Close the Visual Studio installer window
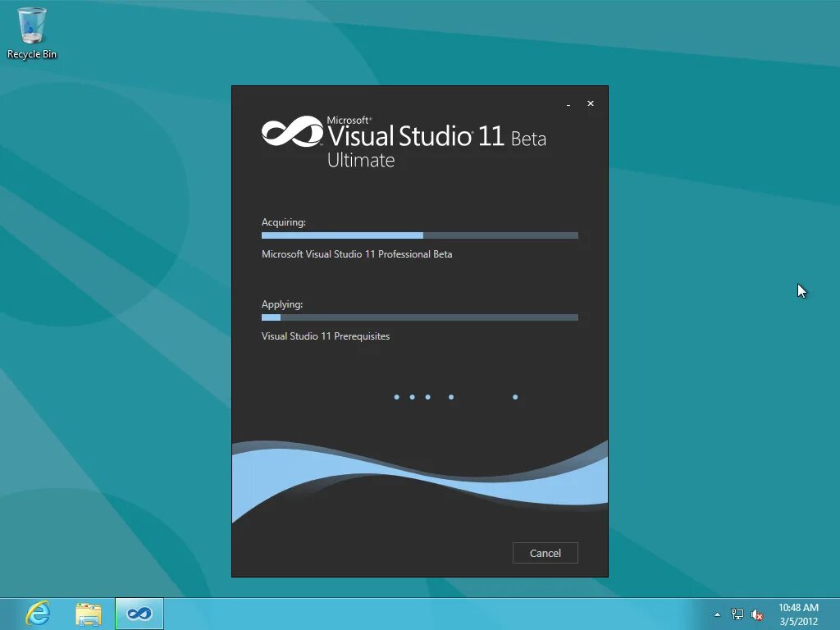The width and height of the screenshot is (840, 630). point(591,103)
